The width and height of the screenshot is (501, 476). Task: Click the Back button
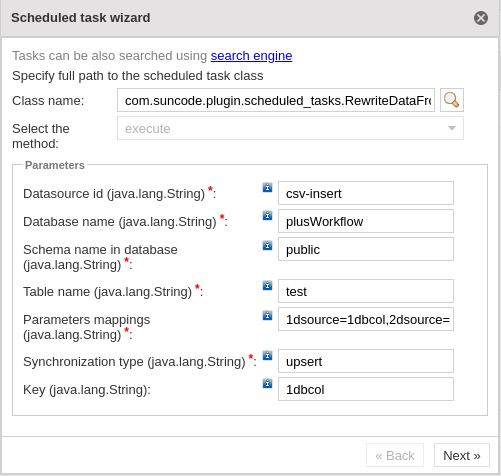coord(395,455)
